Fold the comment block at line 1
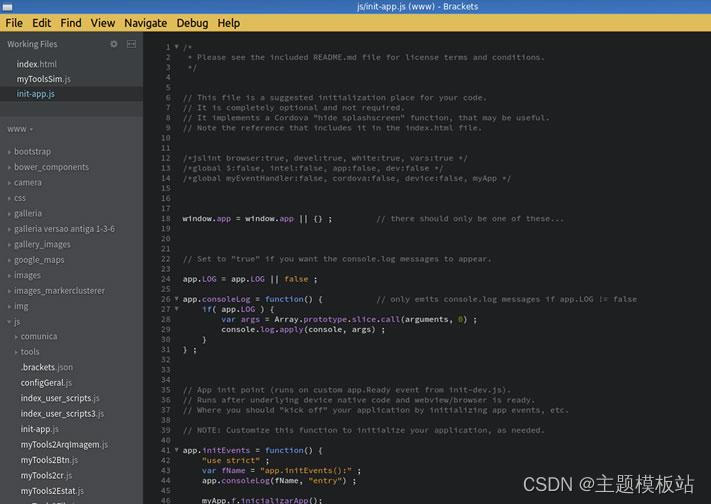This screenshot has height=504, width=711. click(176, 47)
